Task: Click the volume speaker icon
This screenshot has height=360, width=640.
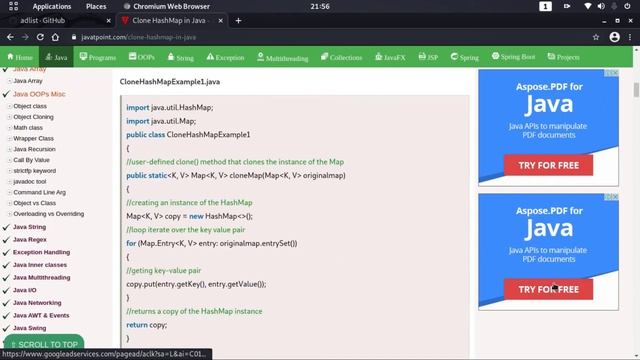Action: pyautogui.click(x=601, y=6)
